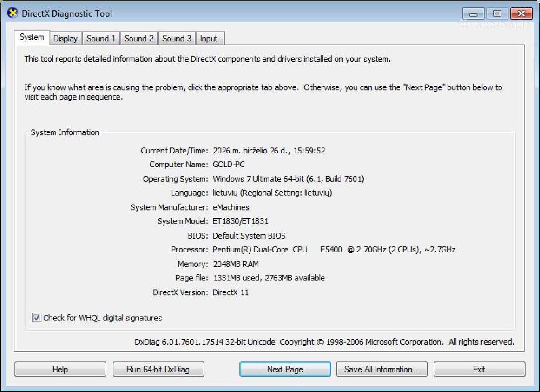This screenshot has height=392, width=540.
Task: Click the Computer Name label
Action: coord(179,165)
